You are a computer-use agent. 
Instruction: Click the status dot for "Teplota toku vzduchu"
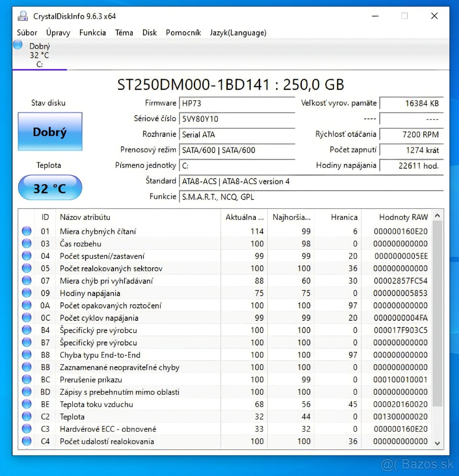pyautogui.click(x=26, y=404)
